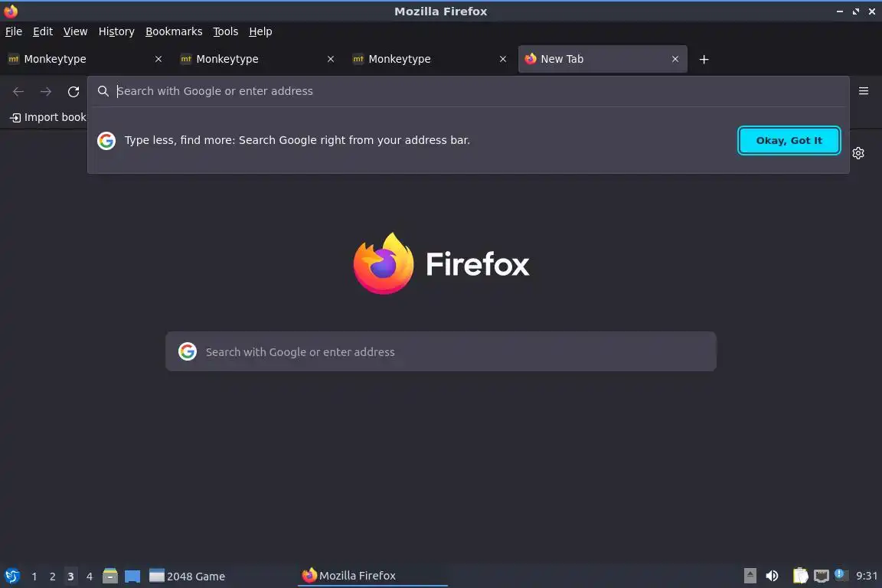The height and width of the screenshot is (588, 882).
Task: Switch to virtual desktop 4
Action: click(89, 577)
